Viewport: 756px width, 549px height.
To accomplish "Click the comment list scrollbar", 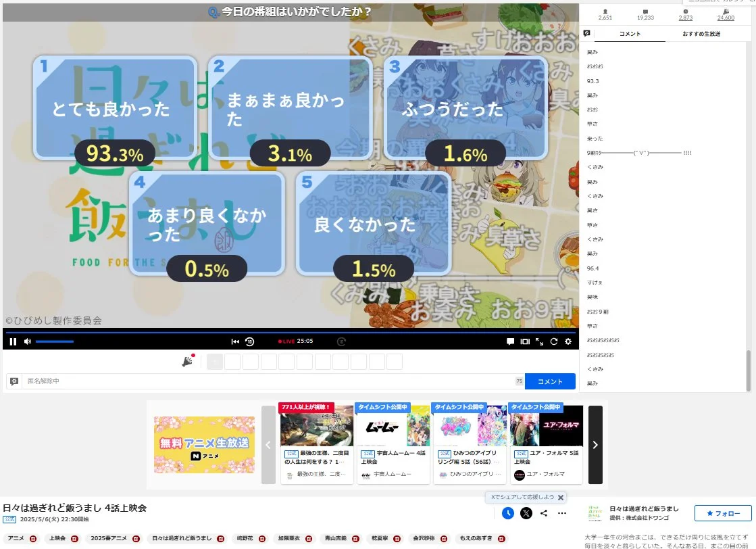I will pyautogui.click(x=749, y=371).
